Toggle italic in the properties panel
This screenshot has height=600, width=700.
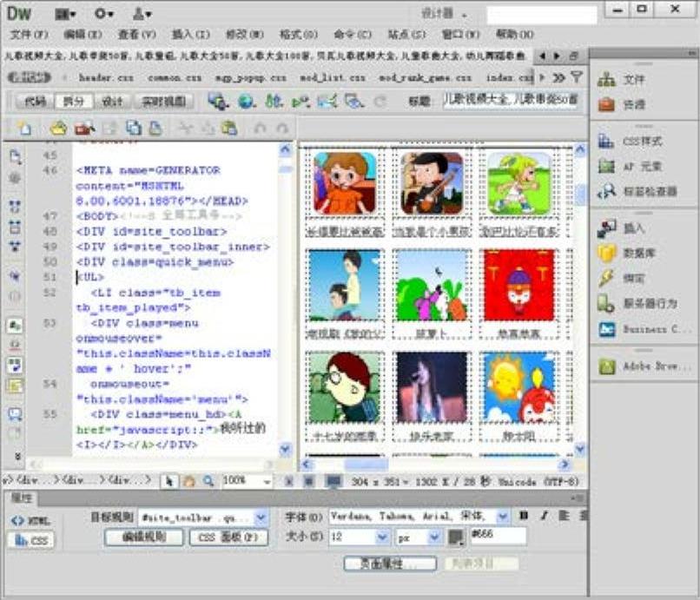[544, 516]
